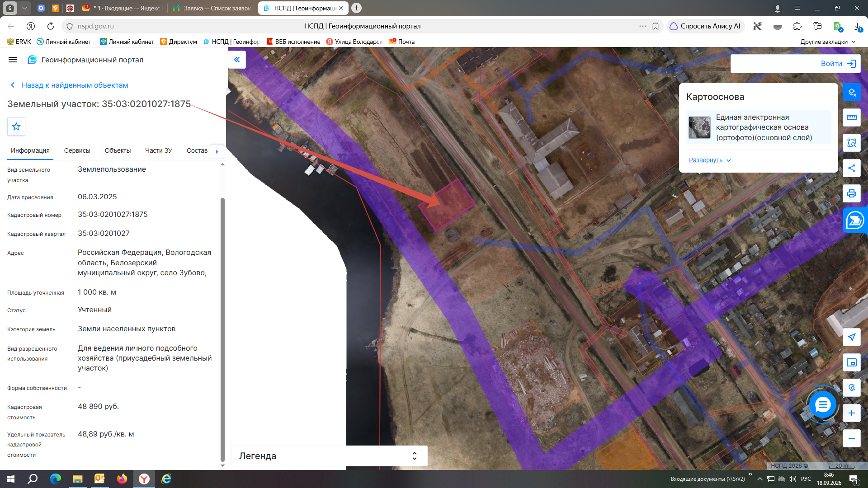Open browser extensions puzzle icon
This screenshot has width=868, height=488.
pos(797,26)
